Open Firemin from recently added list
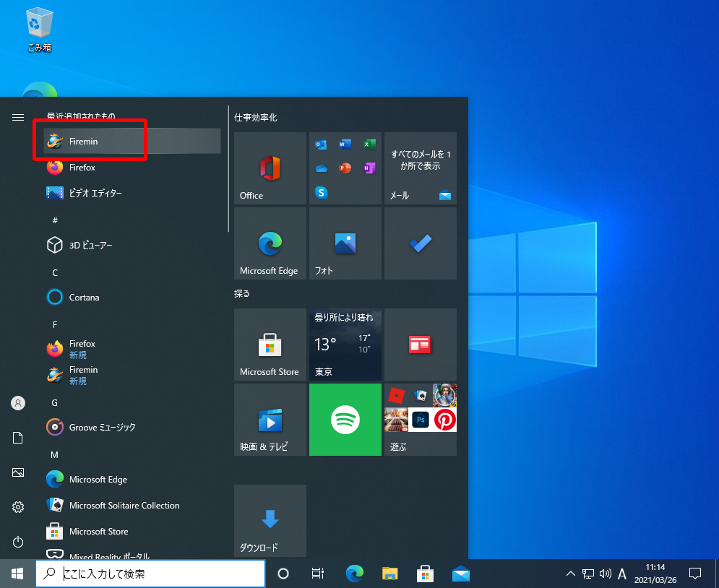 83,142
